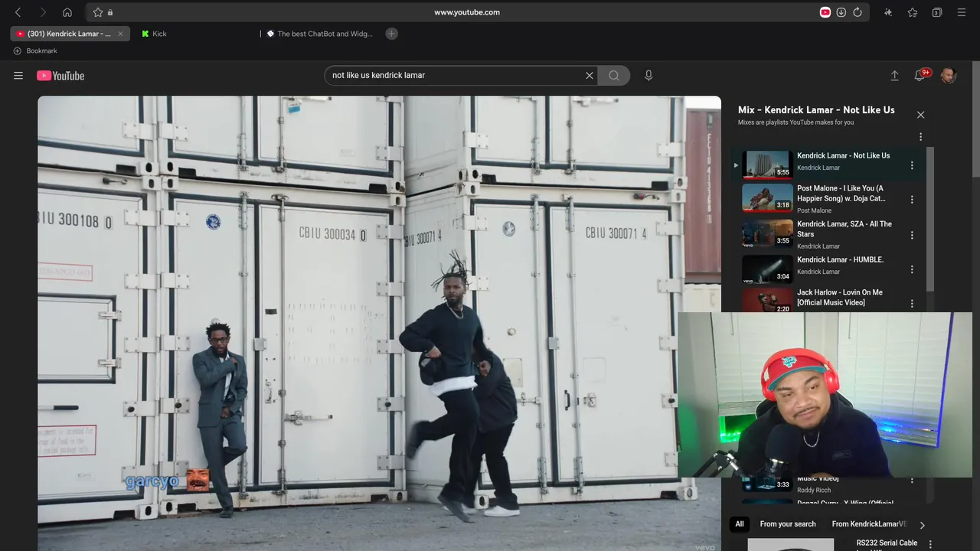Open more options for RS232 Serial Cable video
This screenshot has height=551, width=980.
(x=930, y=544)
